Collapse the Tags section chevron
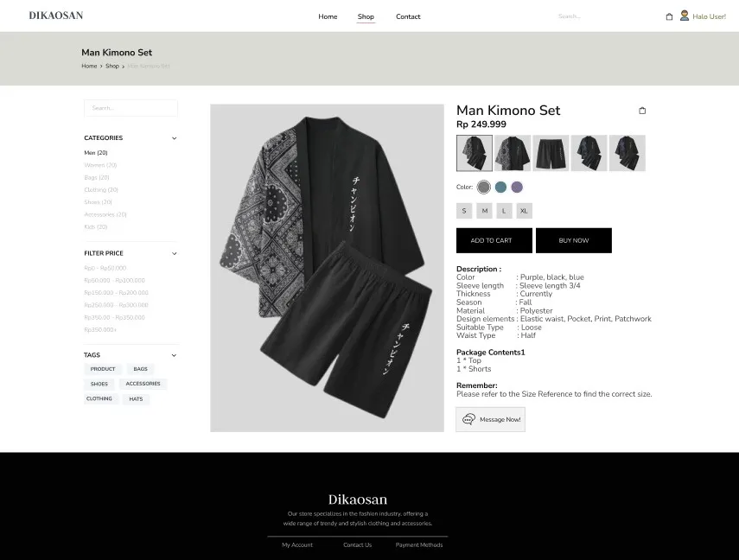The width and height of the screenshot is (739, 560). point(174,355)
